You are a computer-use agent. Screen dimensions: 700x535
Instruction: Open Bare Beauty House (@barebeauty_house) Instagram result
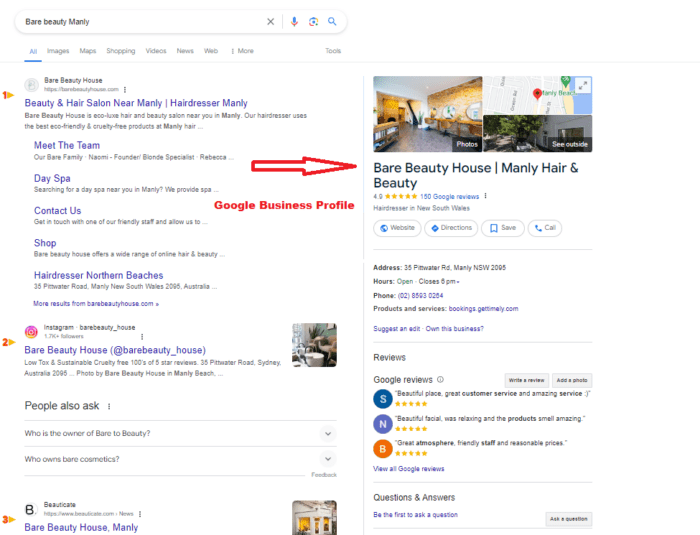point(115,350)
